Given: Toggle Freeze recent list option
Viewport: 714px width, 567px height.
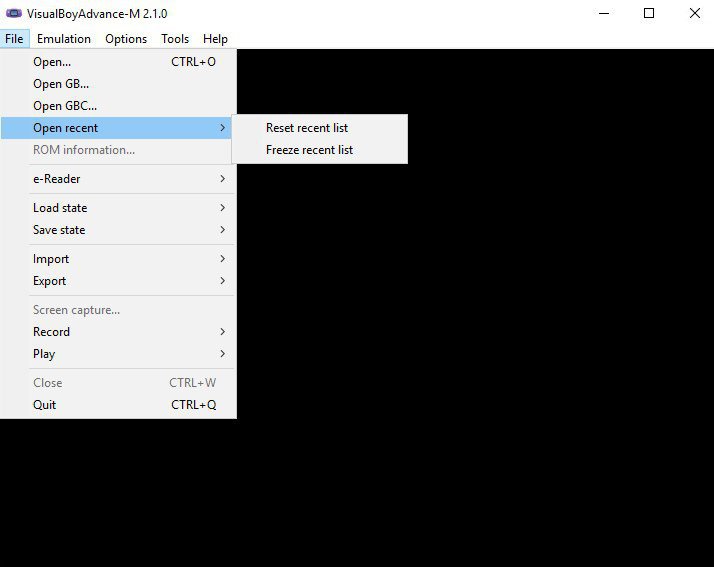Looking at the screenshot, I should (320, 150).
